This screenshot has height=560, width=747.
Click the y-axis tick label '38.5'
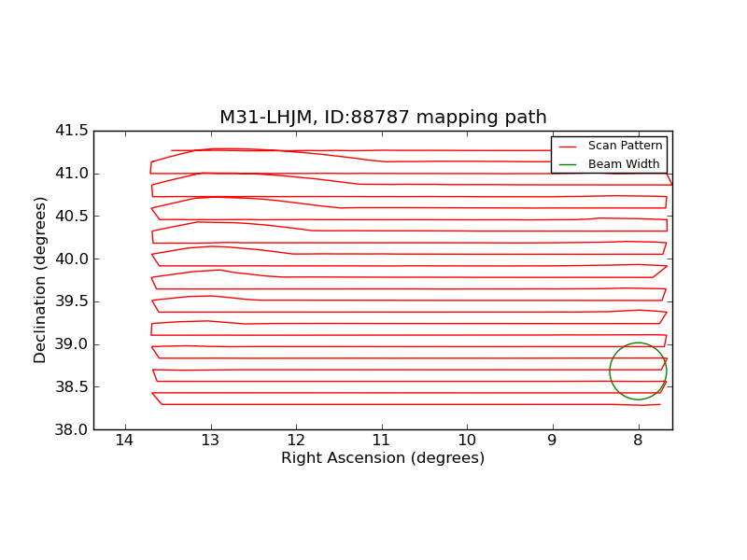click(x=72, y=386)
